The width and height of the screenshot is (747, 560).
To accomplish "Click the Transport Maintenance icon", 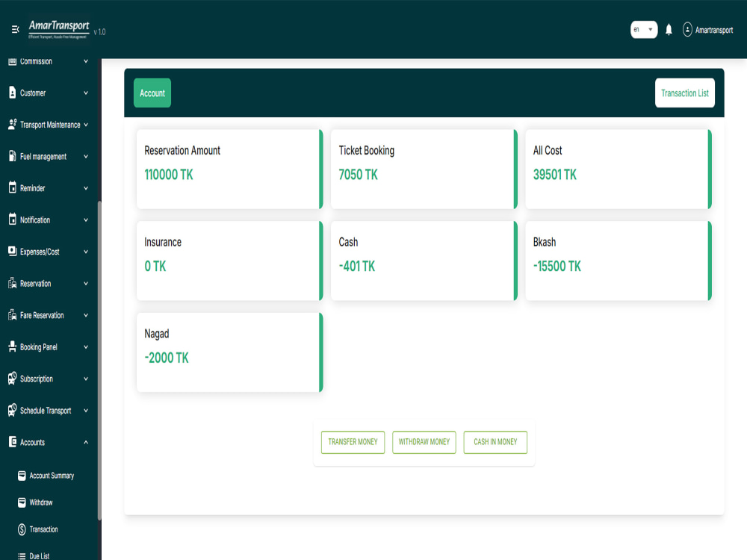I will coord(13,124).
